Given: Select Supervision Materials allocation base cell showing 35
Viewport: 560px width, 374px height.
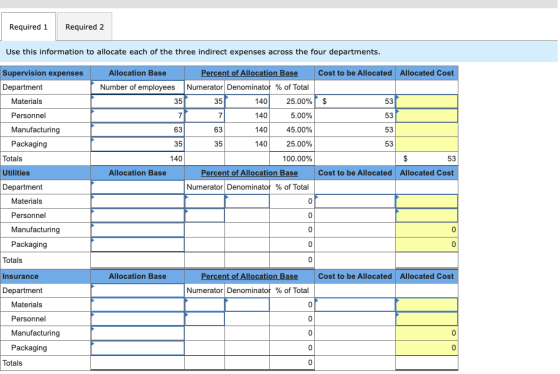Looking at the screenshot, I should pos(138,101).
